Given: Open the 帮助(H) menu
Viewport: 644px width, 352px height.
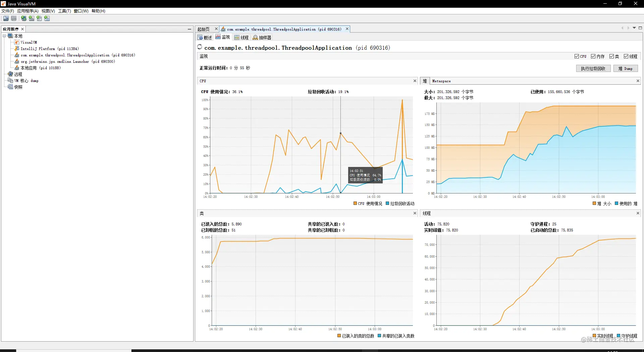Looking at the screenshot, I should (x=99, y=11).
